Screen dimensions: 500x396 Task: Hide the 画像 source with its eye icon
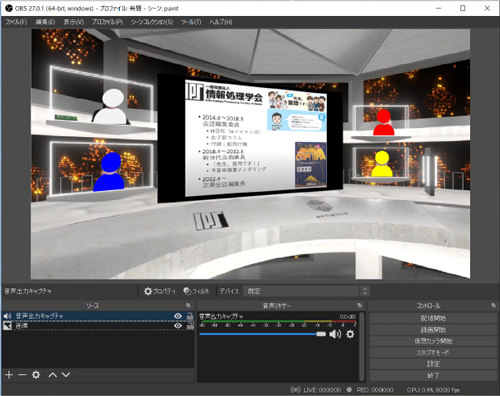[x=178, y=326]
